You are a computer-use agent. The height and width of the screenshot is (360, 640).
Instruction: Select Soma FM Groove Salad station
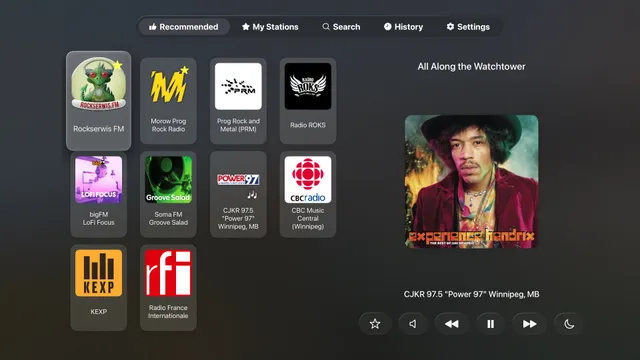(168, 194)
